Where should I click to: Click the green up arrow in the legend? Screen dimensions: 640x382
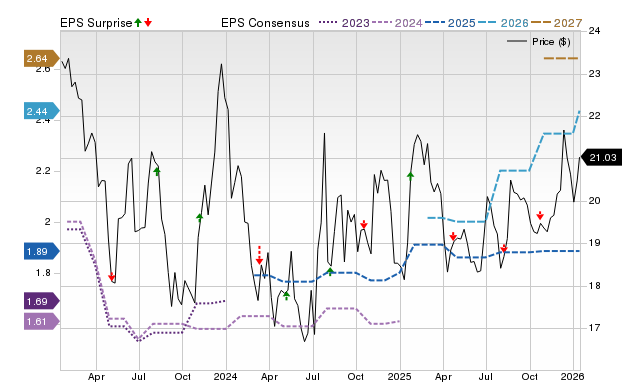click(138, 22)
